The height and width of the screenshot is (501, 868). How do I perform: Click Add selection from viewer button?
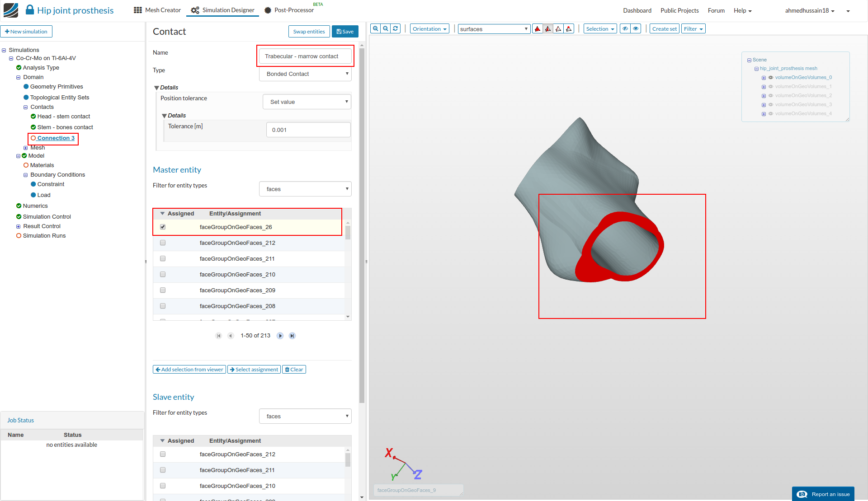(x=189, y=370)
